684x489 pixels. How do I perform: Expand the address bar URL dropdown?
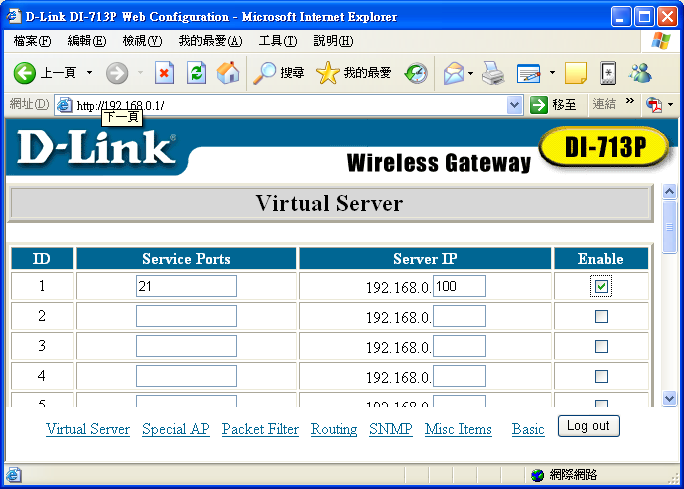514,105
